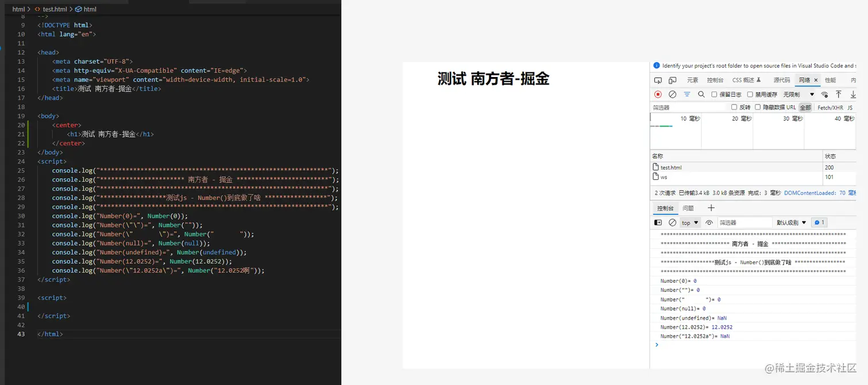Click the 30 毫秒 timeline marker
Screen dimensions: 868x385
(x=793, y=118)
